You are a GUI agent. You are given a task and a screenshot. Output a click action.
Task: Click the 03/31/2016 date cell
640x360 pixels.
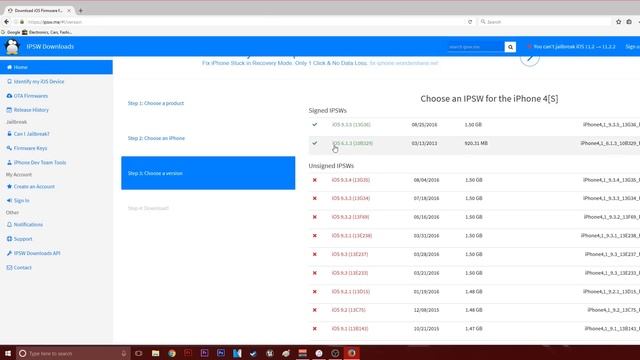[x=426, y=236]
